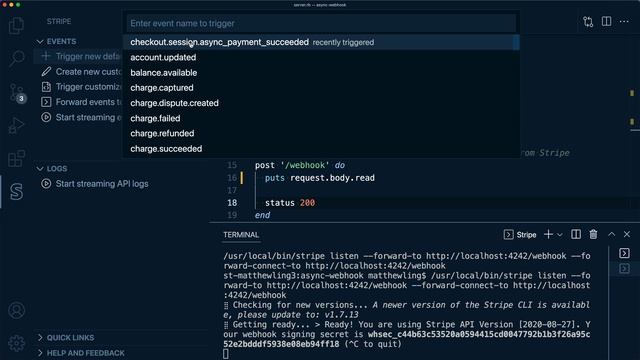The image size is (640, 360).
Task: Click terminal icon beside Forward events
Action: pyautogui.click(x=46, y=102)
